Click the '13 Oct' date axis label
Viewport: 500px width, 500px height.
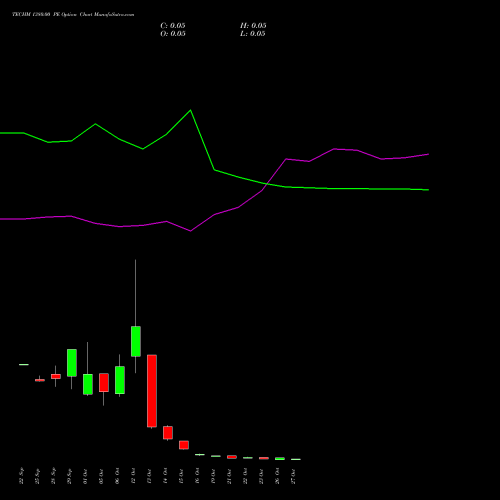pos(150,476)
